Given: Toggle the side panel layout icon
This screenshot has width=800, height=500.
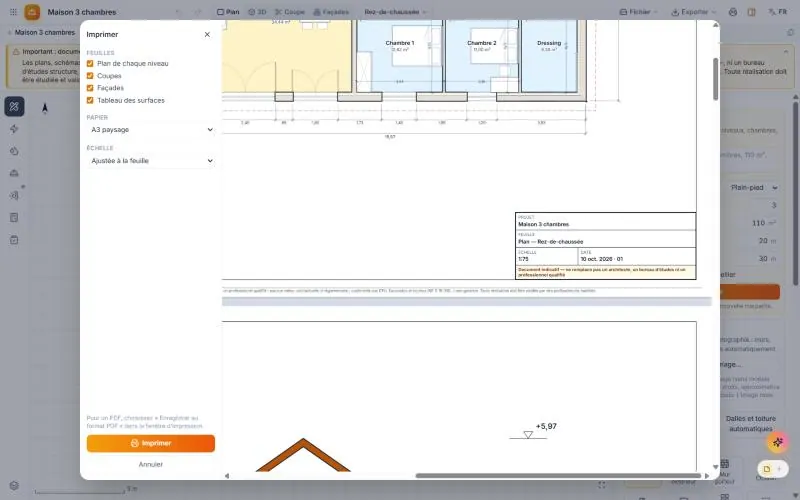Looking at the screenshot, I should click(x=752, y=12).
